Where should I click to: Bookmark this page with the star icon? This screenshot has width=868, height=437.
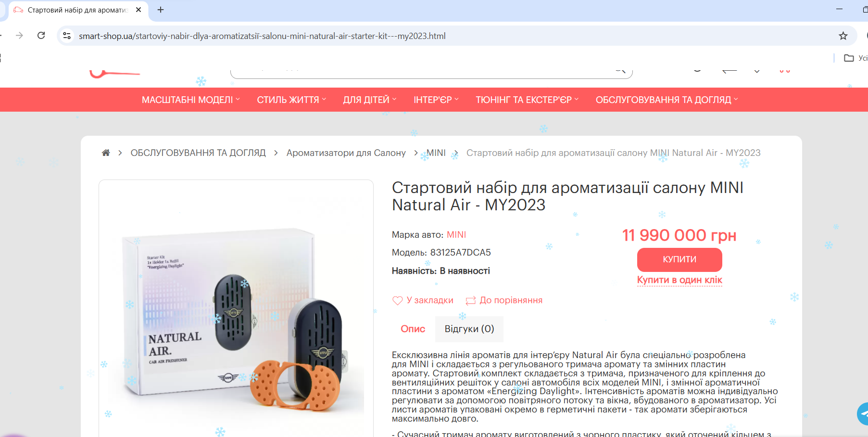pos(843,36)
